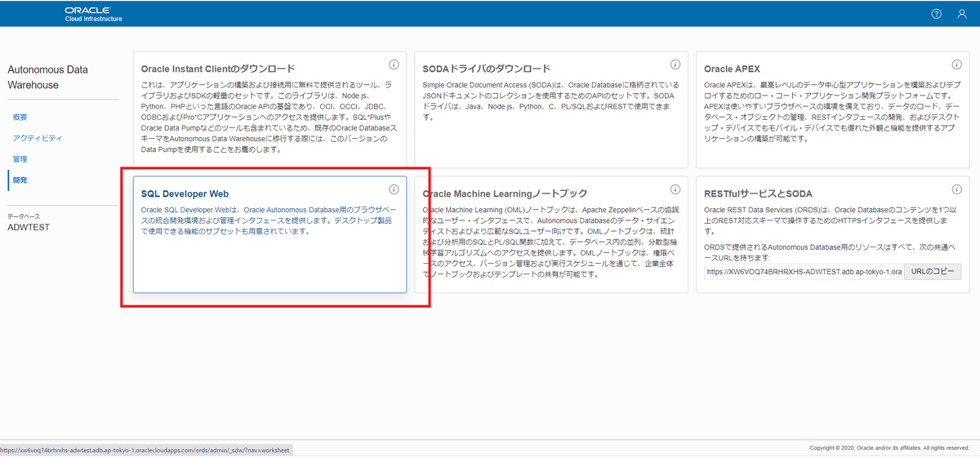Image resolution: width=980 pixels, height=458 pixels.
Task: Go to the 管理 sidebar item
Action: pos(20,158)
